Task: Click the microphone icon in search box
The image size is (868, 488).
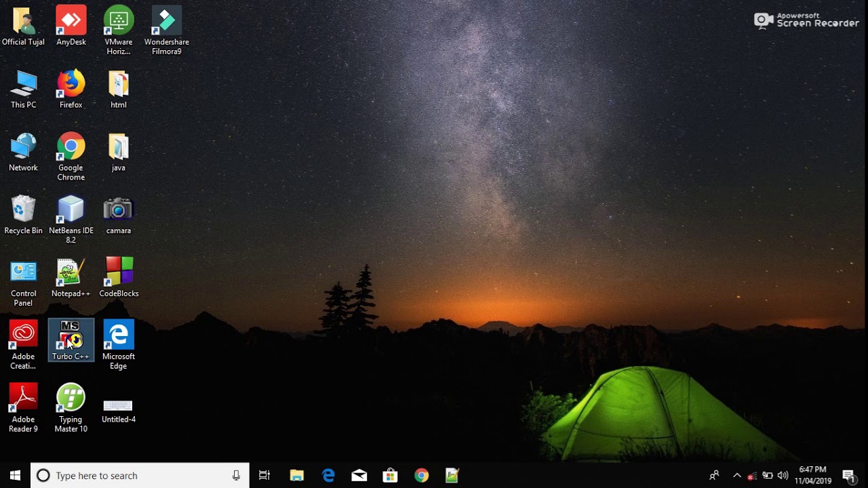Action: click(x=236, y=475)
